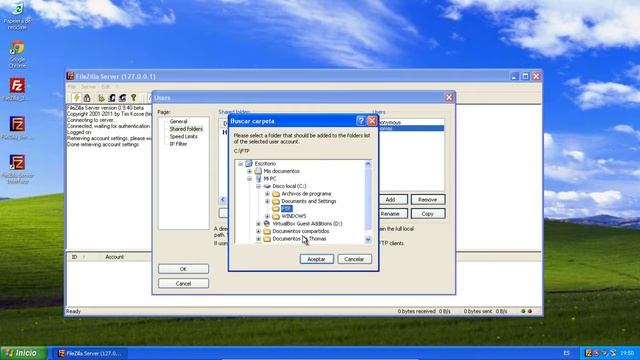Expand Documents and Settings folder

pyautogui.click(x=267, y=201)
